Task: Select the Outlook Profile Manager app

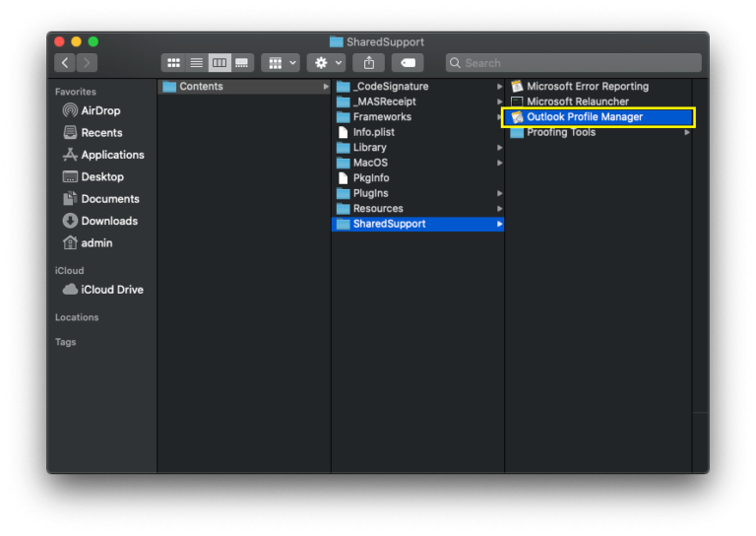Action: [585, 117]
